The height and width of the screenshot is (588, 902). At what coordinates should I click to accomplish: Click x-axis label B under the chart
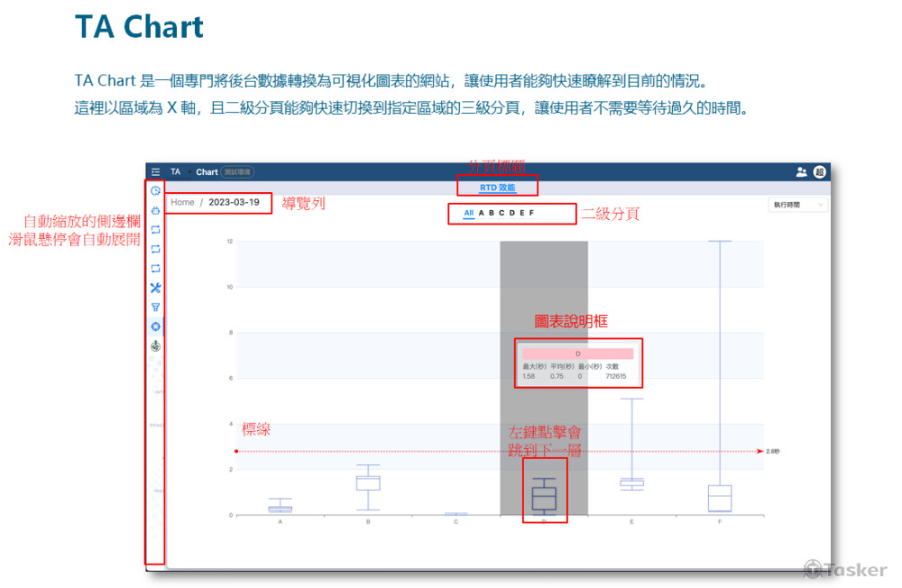point(368,522)
